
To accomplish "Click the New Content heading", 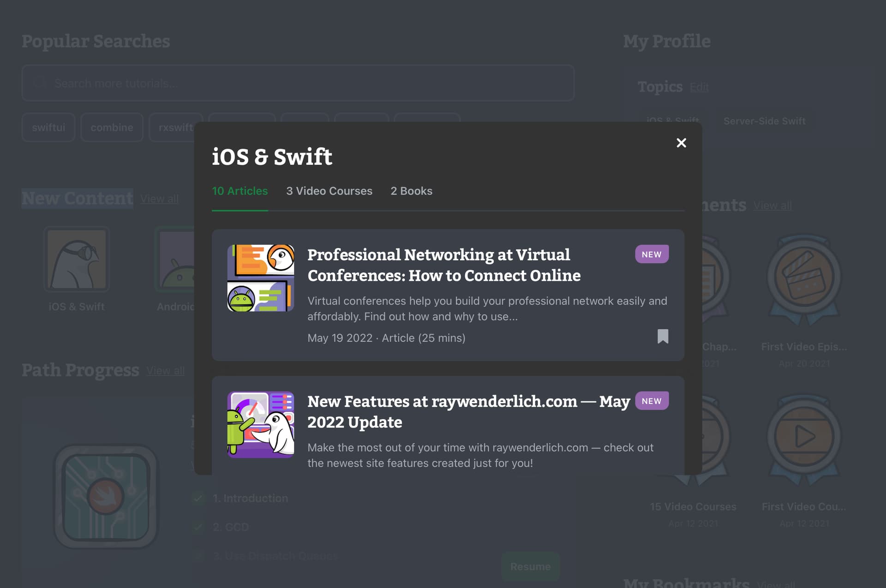I will [x=78, y=199].
